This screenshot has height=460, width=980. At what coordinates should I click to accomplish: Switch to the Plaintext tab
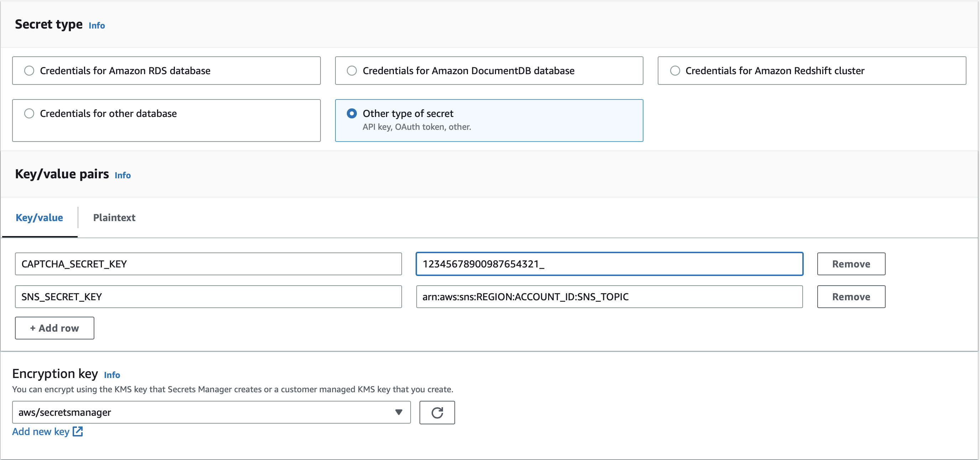tap(114, 218)
